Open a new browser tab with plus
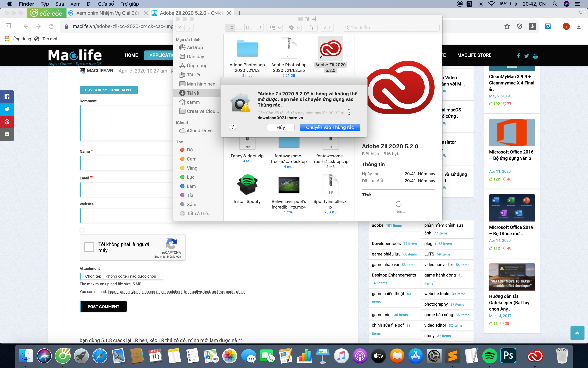 [x=240, y=13]
